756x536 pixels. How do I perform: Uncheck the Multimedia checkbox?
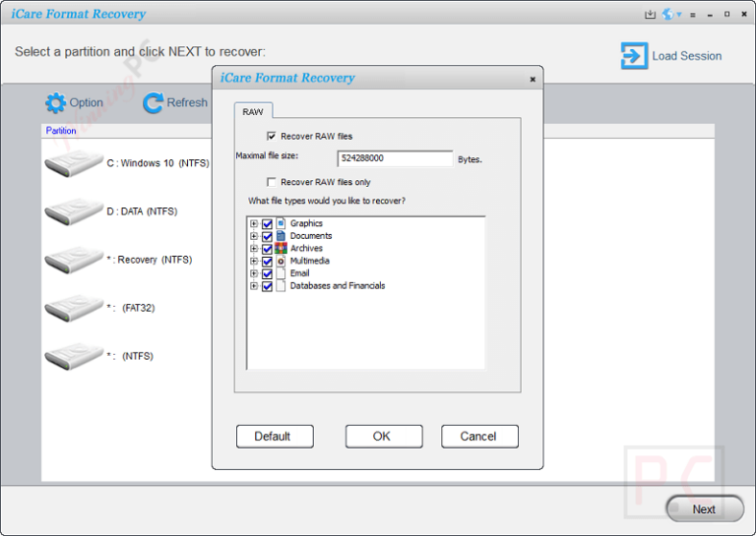(267, 262)
